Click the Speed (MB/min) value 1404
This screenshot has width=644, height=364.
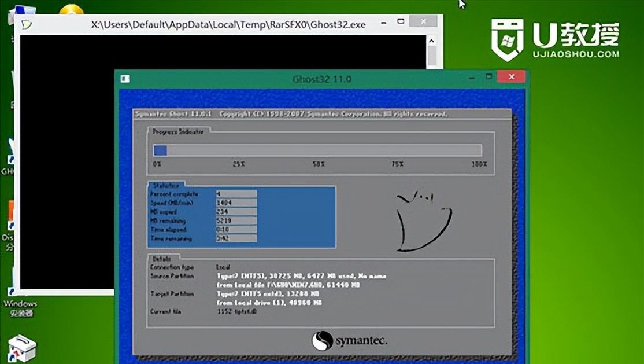[x=236, y=203]
